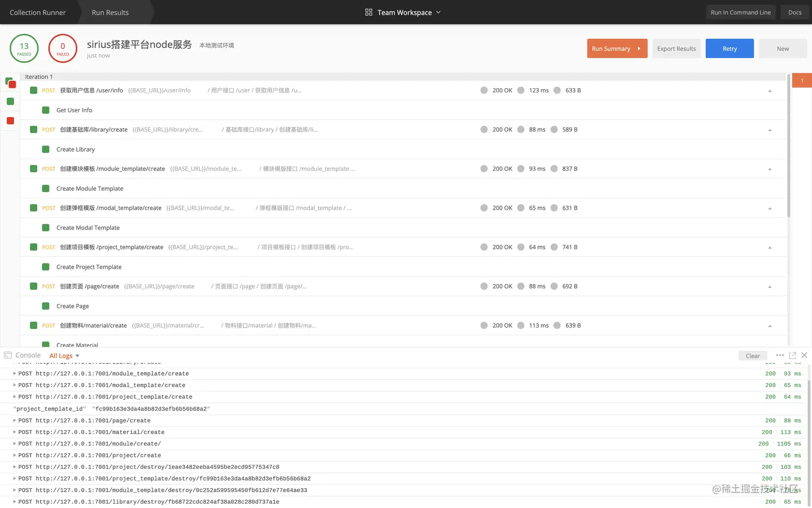Expand POST module_template/create log entry
The width and height of the screenshot is (812, 508).
point(15,374)
